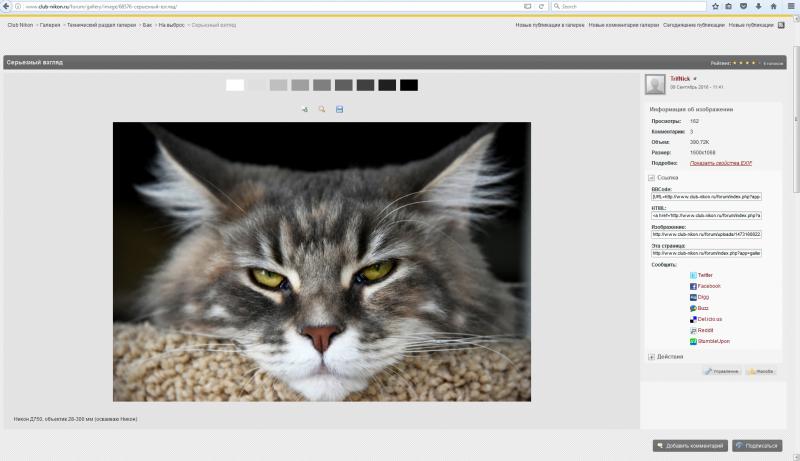Open Бак breadcrumb link
The image size is (800, 461).
[147, 25]
